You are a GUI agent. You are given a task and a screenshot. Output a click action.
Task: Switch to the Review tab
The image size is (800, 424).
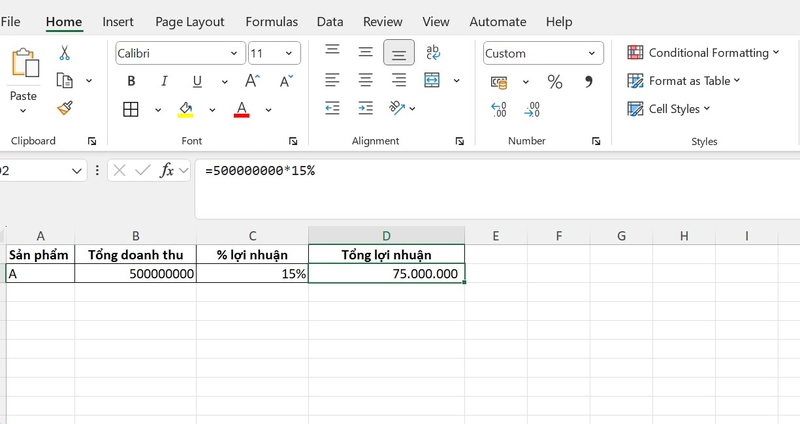click(x=383, y=22)
